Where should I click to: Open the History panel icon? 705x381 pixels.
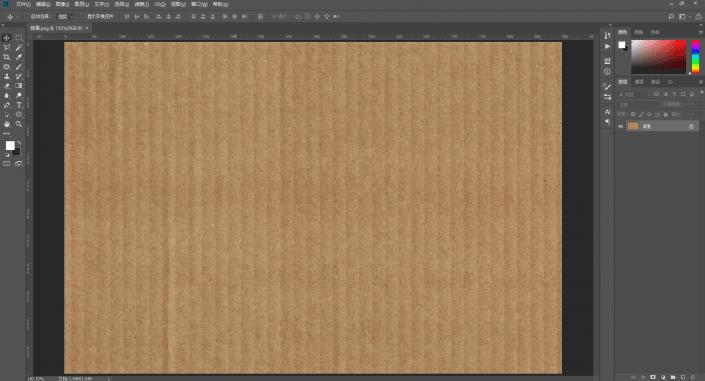607,36
